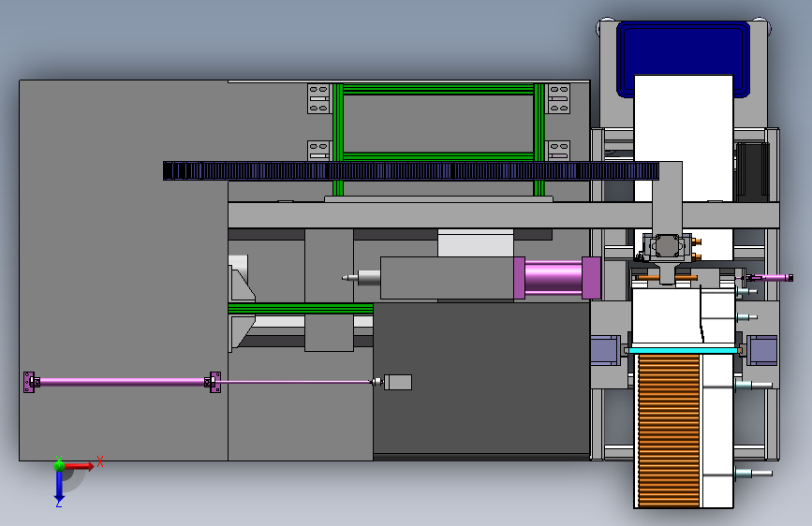Viewport: 812px width, 526px height.
Task: Select the cyan bar above the orange stack
Action: (x=683, y=350)
